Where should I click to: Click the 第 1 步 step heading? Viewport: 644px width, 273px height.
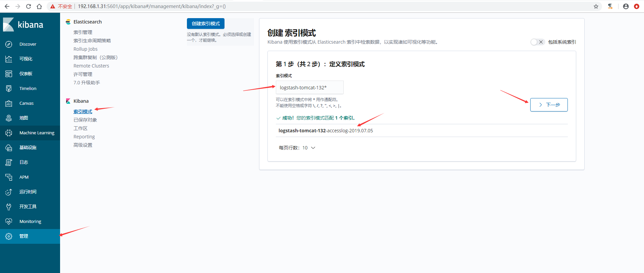320,64
